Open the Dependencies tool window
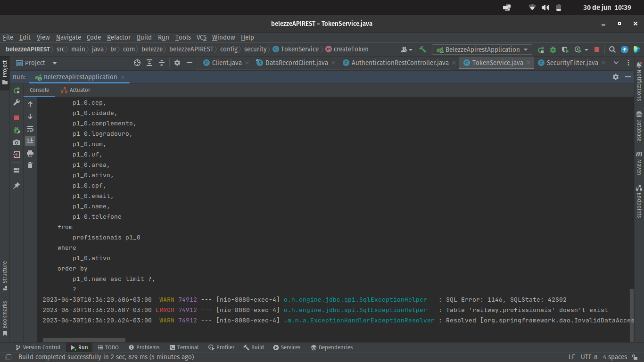This screenshot has width=644, height=362. pyautogui.click(x=331, y=347)
